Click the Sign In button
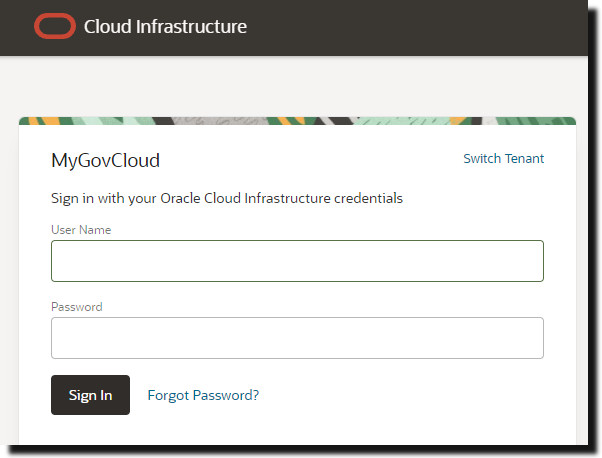The image size is (602, 458). [90, 395]
